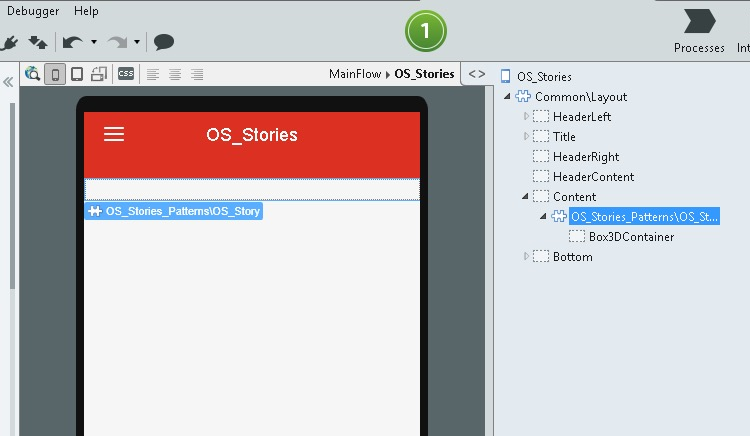This screenshot has width=750, height=436.
Task: Click OS_Stories in the breadcrumb
Action: click(x=424, y=74)
